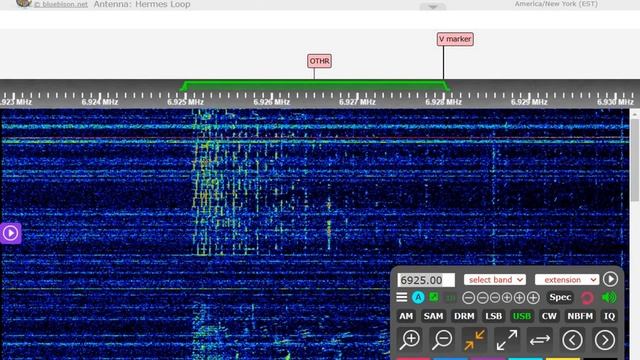Click the outward-arrows max zoom-out icon
Screen dimensions: 640x360
click(x=507, y=340)
